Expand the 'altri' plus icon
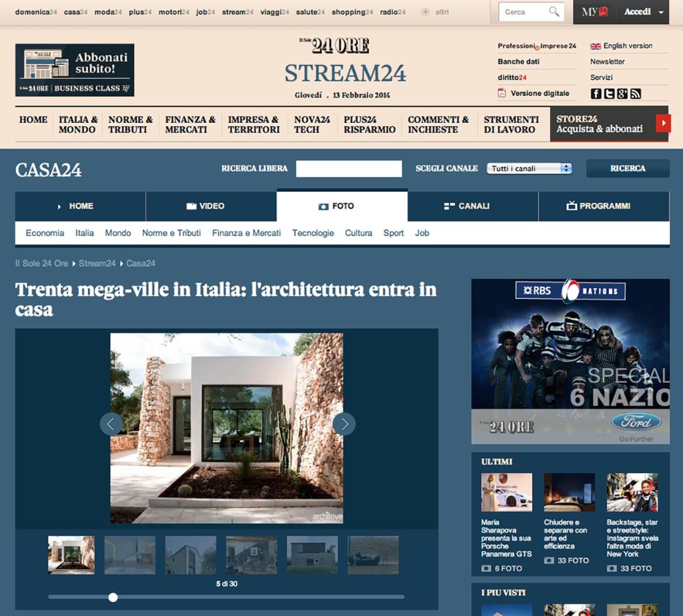This screenshot has height=616, width=683. (425, 12)
